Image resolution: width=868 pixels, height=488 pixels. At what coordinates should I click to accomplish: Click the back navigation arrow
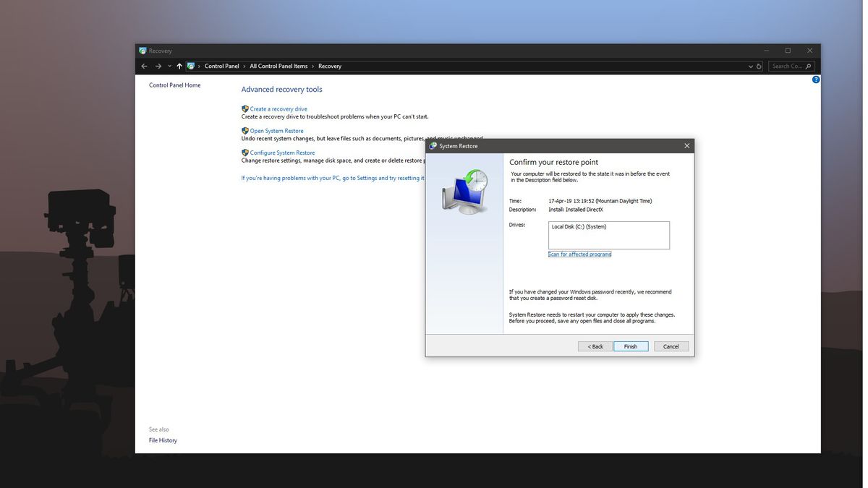click(x=143, y=66)
